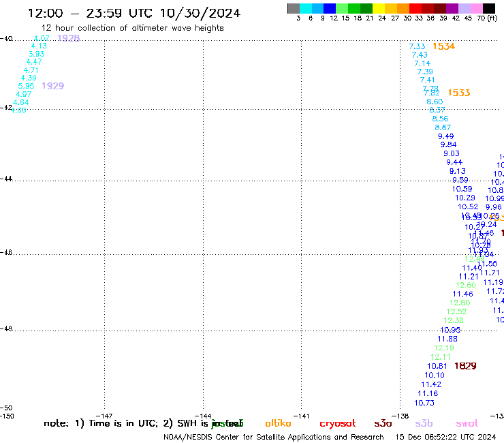
Task: Click the cyan swatch in the wave height legend
Action: [306, 8]
